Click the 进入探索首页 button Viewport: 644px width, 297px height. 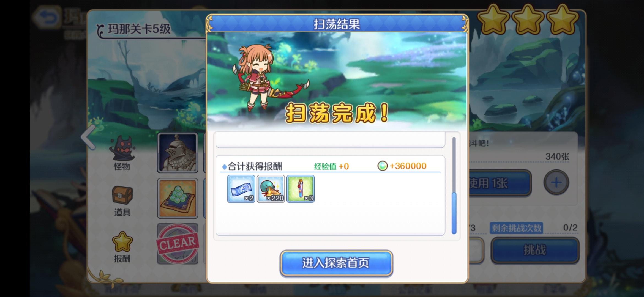(336, 263)
